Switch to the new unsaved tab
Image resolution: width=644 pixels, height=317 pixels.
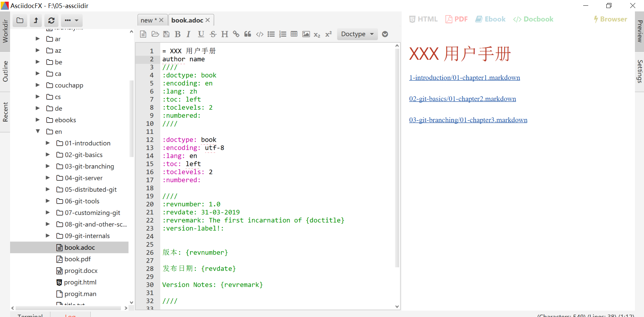tap(149, 20)
